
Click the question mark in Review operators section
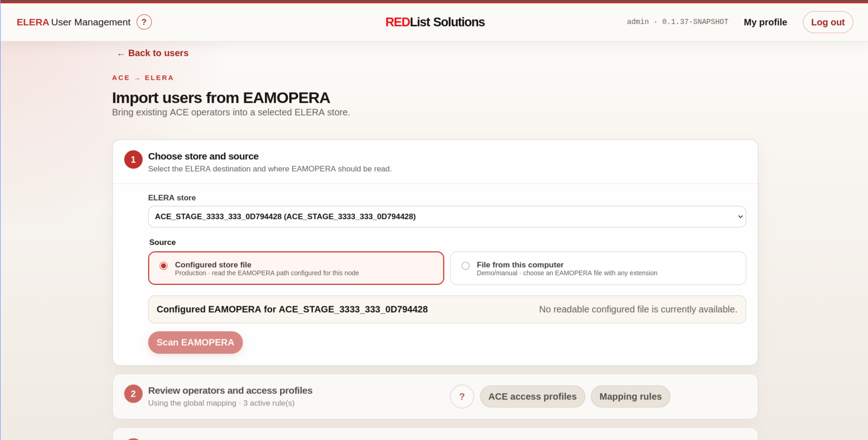tap(462, 396)
